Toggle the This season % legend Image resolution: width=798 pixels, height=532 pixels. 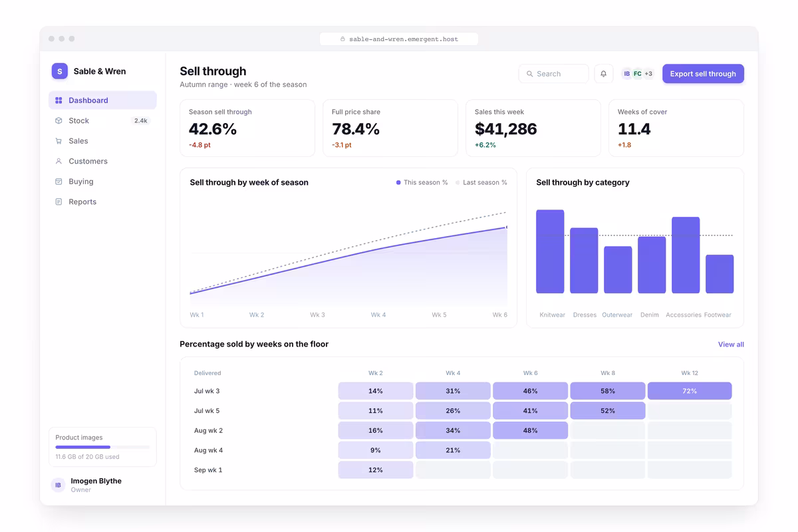422,182
